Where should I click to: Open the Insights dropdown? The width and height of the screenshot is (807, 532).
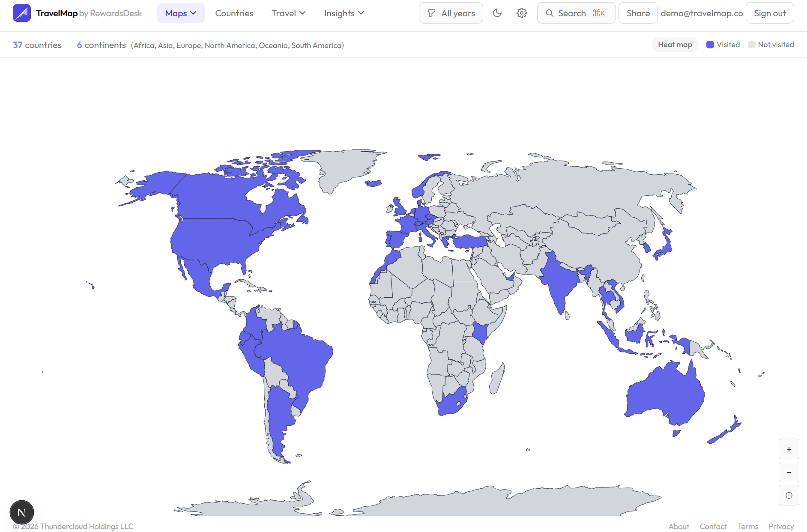344,13
